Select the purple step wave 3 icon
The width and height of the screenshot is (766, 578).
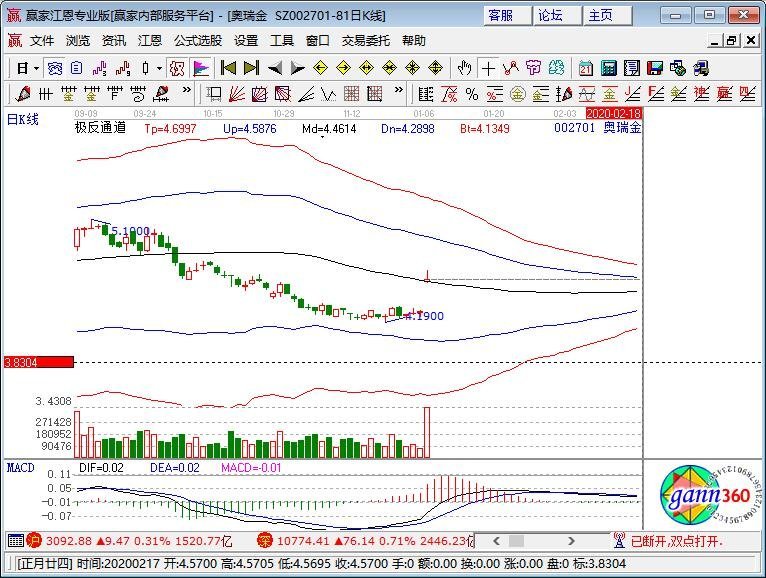(x=100, y=68)
